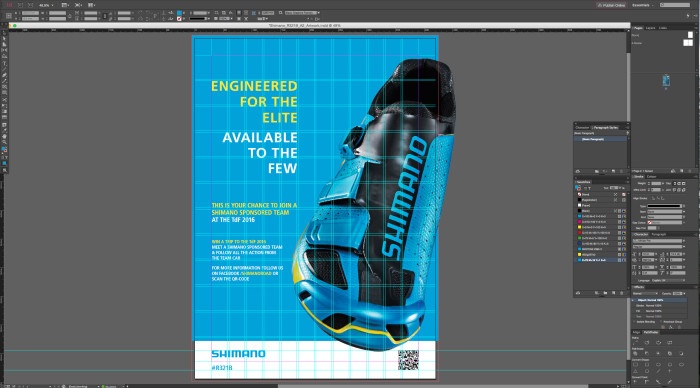Open Gap Colour dropdown in Stroke panel

(x=666, y=222)
